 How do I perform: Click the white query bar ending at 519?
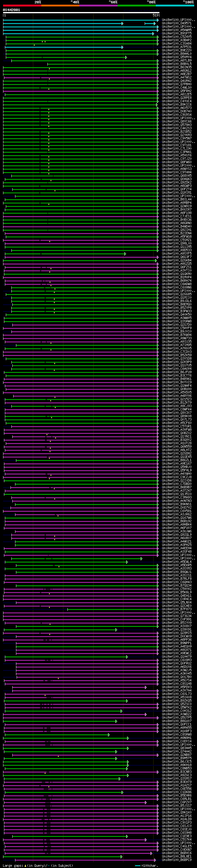[81, 12]
